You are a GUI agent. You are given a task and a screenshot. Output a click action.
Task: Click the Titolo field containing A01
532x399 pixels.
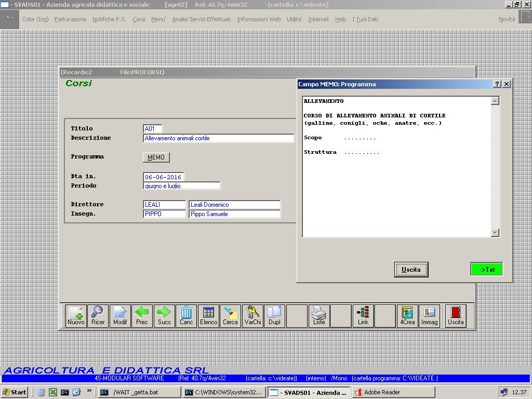[x=152, y=129]
